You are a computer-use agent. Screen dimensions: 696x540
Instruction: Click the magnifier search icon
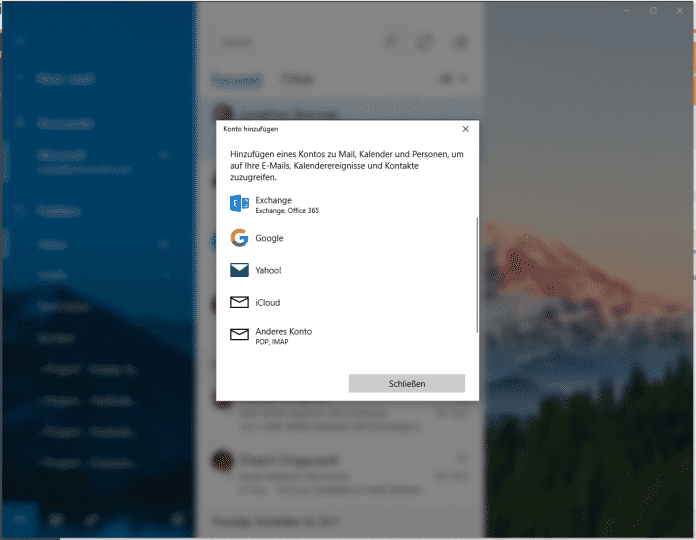[391, 43]
